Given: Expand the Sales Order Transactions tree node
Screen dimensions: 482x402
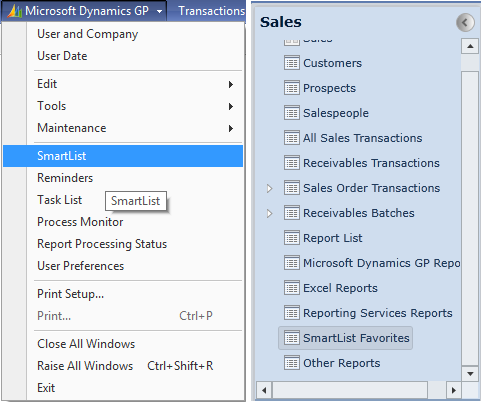Looking at the screenshot, I should (x=270, y=188).
